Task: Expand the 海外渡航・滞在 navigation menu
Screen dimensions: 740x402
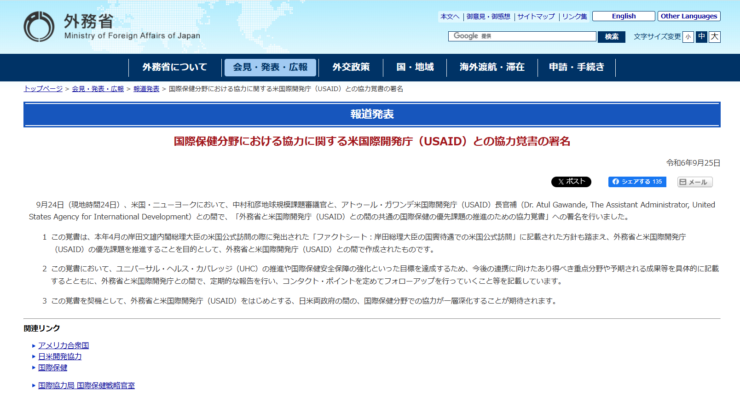Action: click(x=492, y=67)
